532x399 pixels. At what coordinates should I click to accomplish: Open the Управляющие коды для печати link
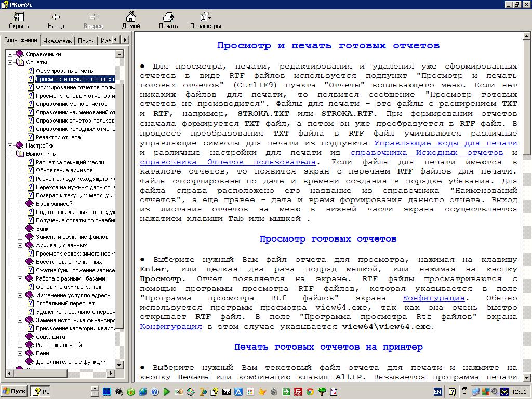[x=445, y=143]
